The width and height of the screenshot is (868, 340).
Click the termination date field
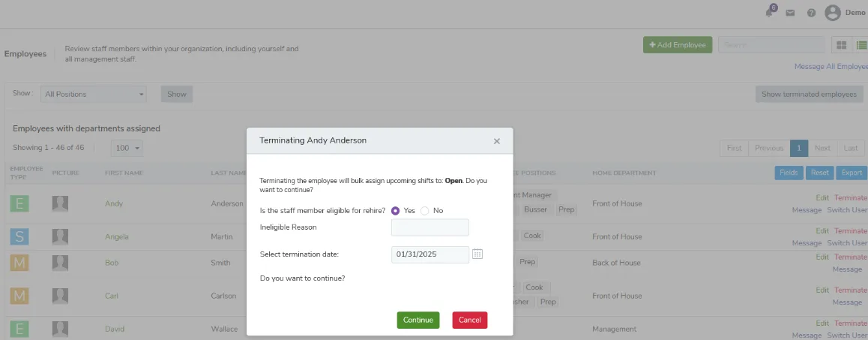[x=430, y=254]
